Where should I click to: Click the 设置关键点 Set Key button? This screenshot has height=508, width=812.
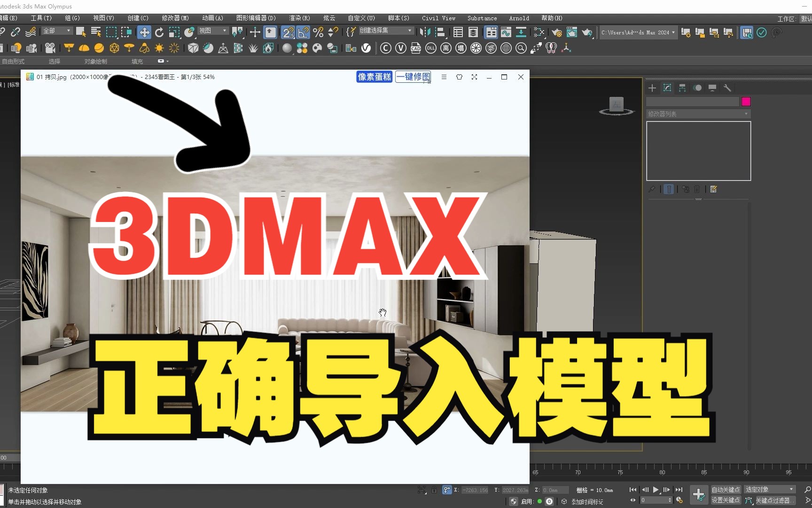click(x=726, y=500)
